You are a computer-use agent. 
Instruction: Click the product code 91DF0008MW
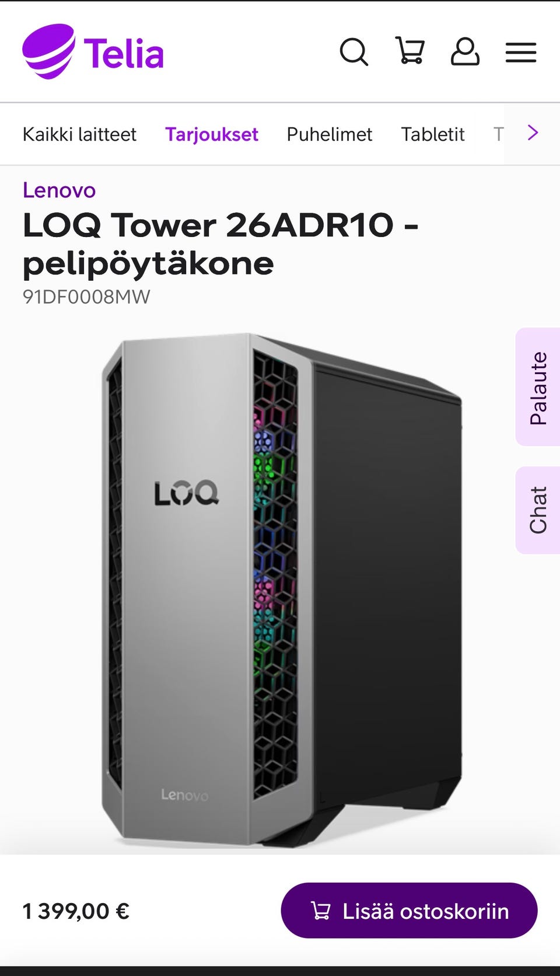[86, 297]
